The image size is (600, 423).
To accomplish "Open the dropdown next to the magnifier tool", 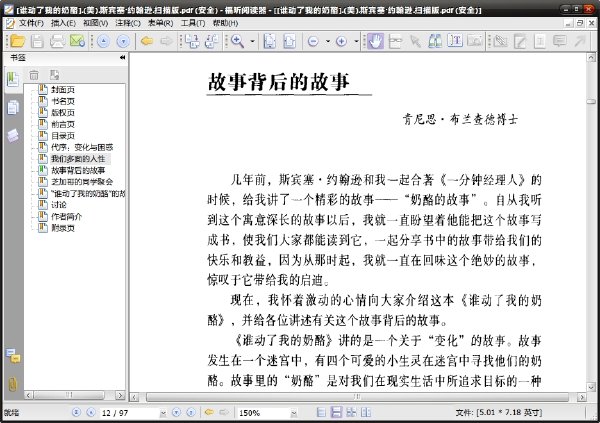I will 252,41.
